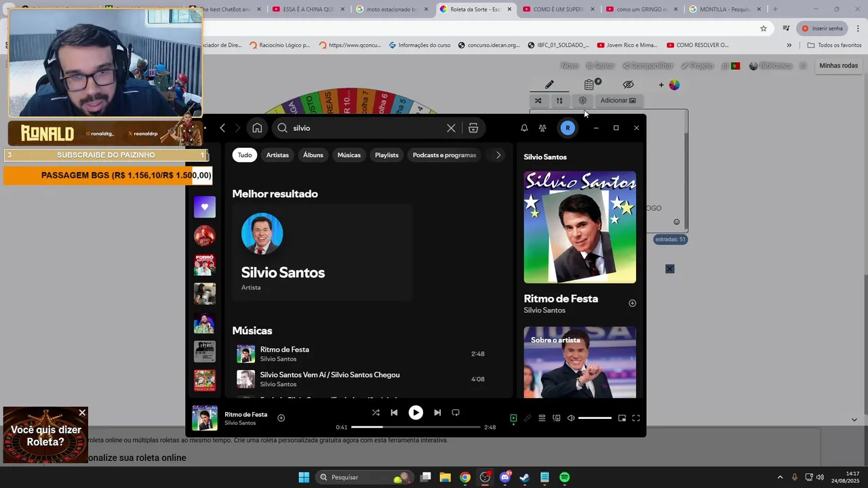Clear the Spotify search text

[x=451, y=128]
